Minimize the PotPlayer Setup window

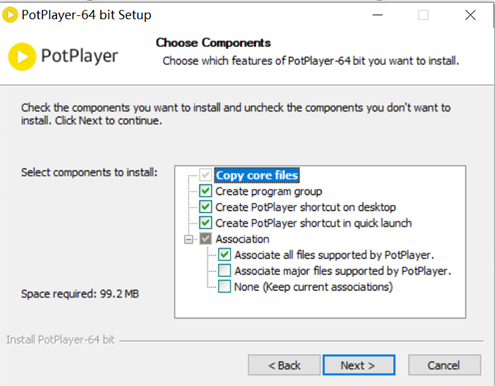click(x=377, y=15)
